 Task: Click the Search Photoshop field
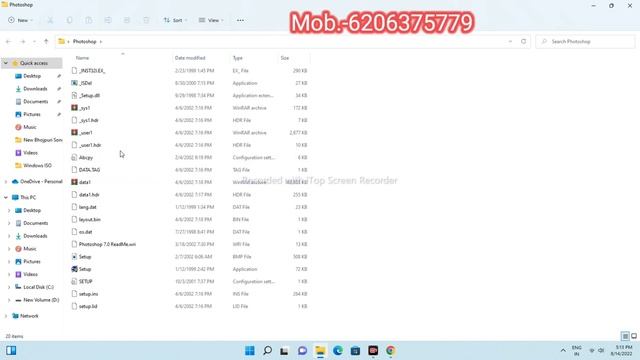[585, 42]
